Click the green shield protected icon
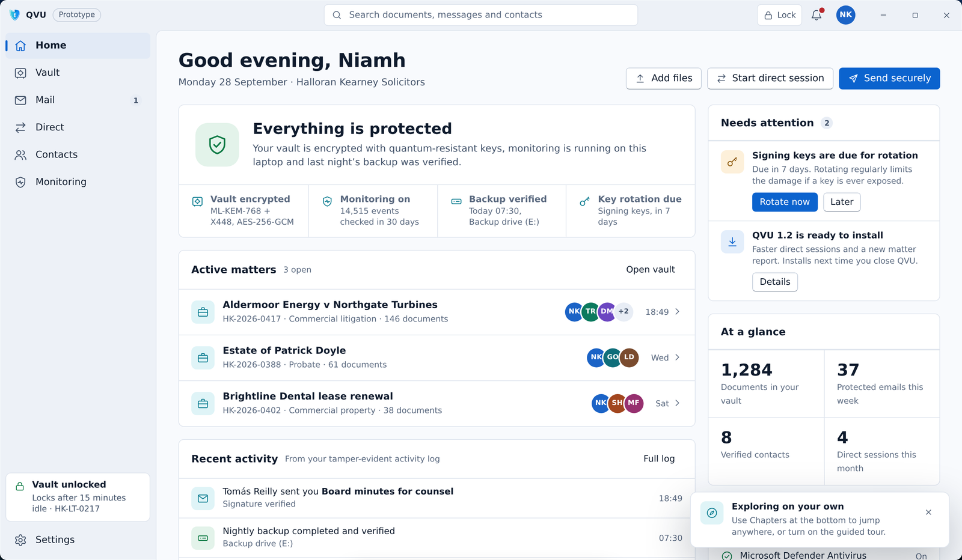The image size is (962, 560). click(x=217, y=145)
